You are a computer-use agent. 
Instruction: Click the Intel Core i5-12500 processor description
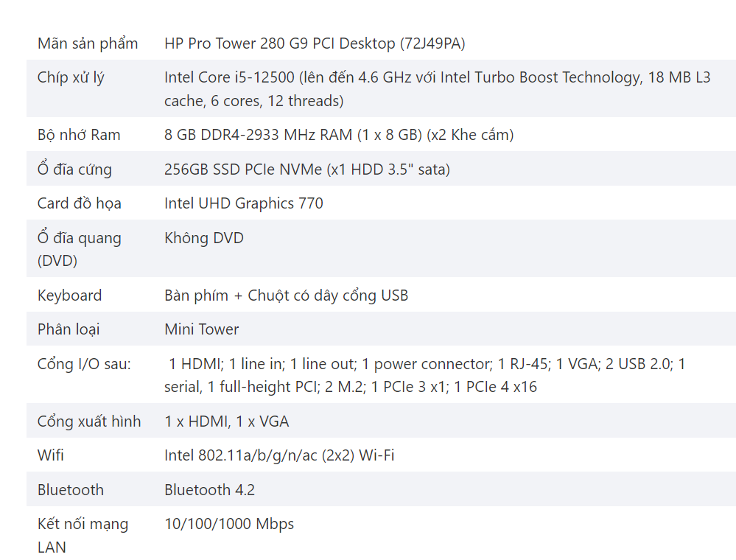(437, 88)
